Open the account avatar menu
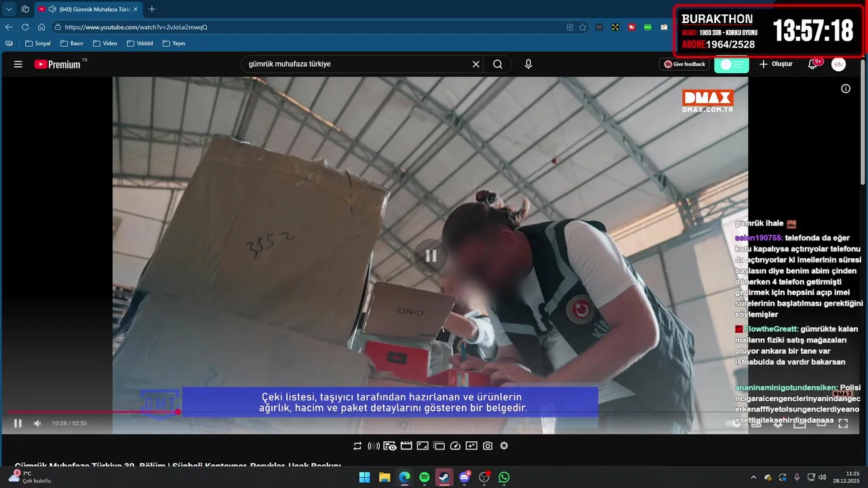 [839, 64]
